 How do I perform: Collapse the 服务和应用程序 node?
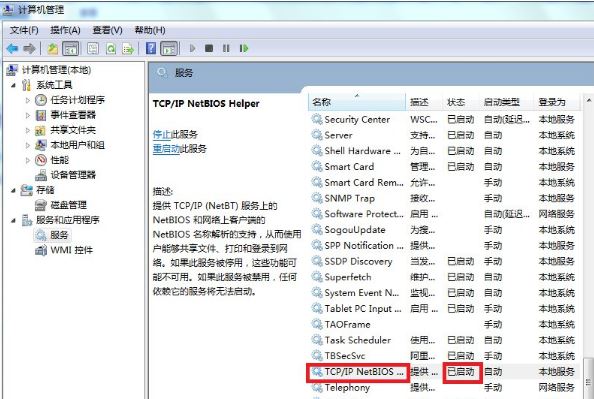tap(14, 220)
